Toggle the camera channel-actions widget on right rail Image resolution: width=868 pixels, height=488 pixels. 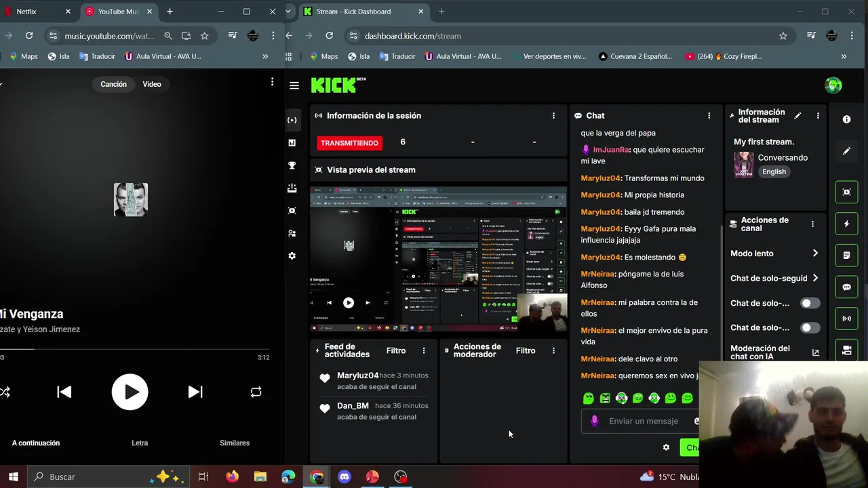pos(846,350)
